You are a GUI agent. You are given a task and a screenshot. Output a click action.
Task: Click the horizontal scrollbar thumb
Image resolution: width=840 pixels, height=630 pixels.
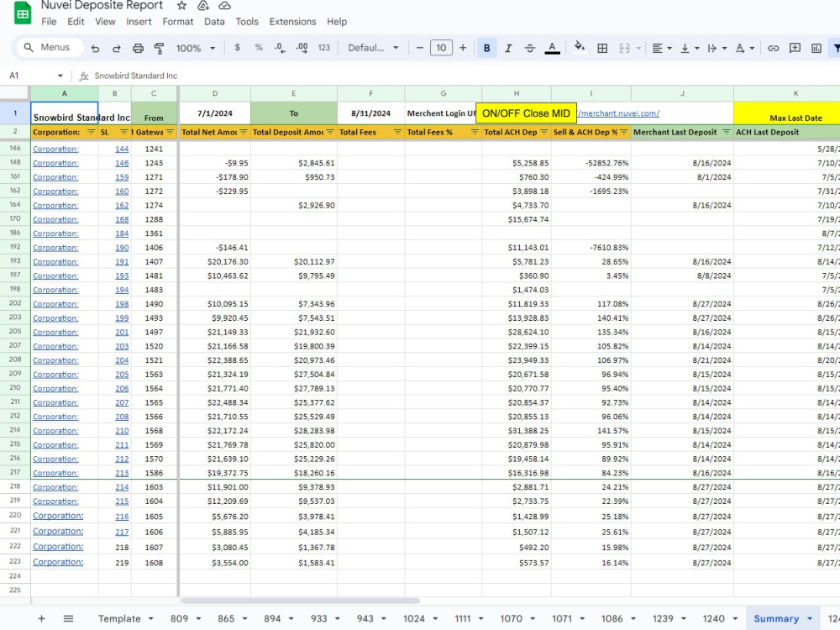(x=300, y=601)
